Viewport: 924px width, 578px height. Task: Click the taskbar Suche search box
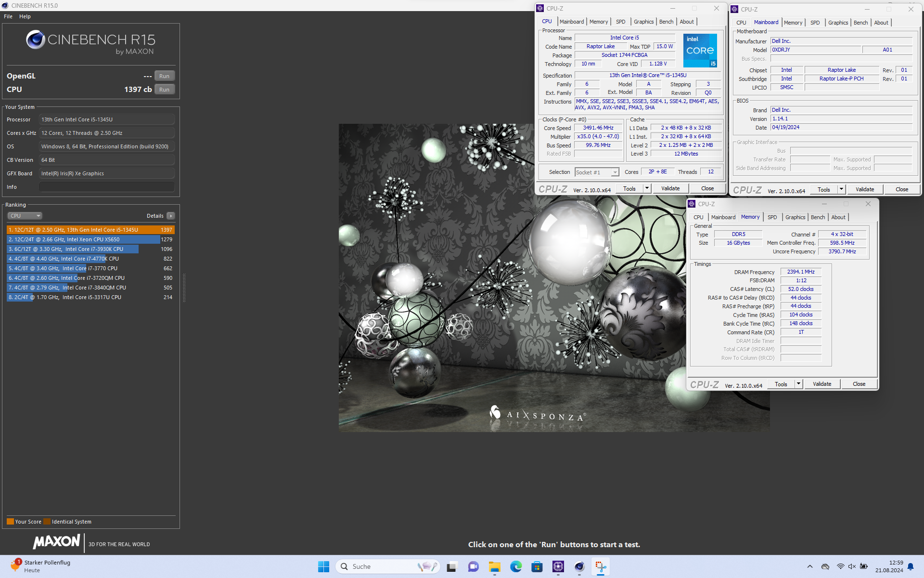(388, 567)
